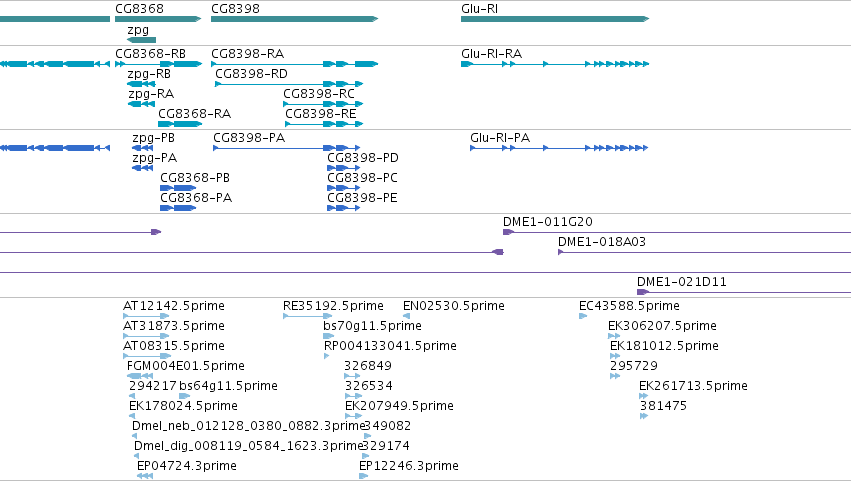This screenshot has width=851, height=481.
Task: Click the AT31873.5prime EST label
Action: click(174, 326)
